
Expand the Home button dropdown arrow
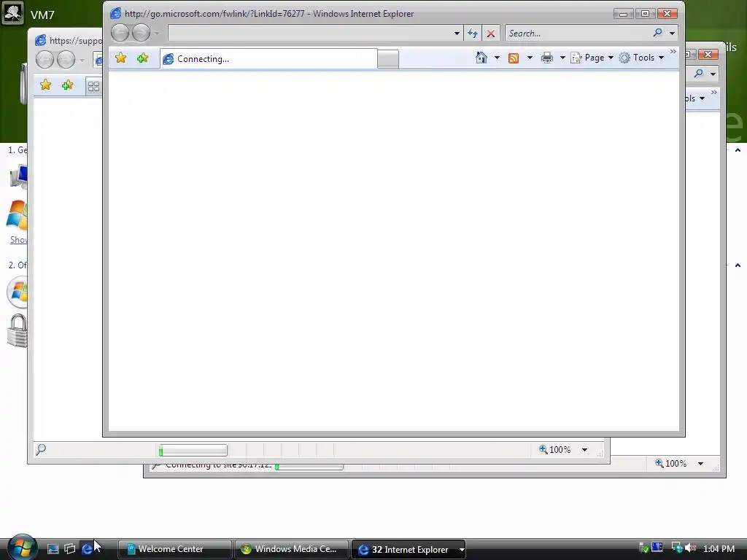pos(497,58)
